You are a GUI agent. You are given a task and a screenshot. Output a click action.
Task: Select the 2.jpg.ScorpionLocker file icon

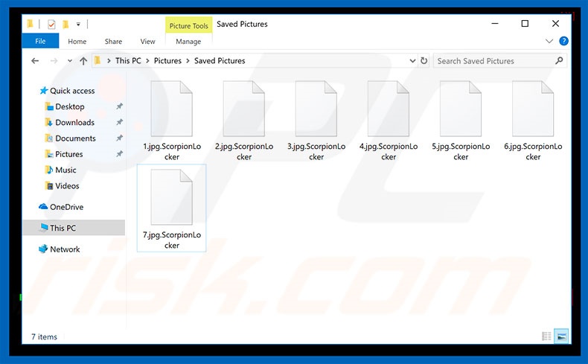(243, 109)
